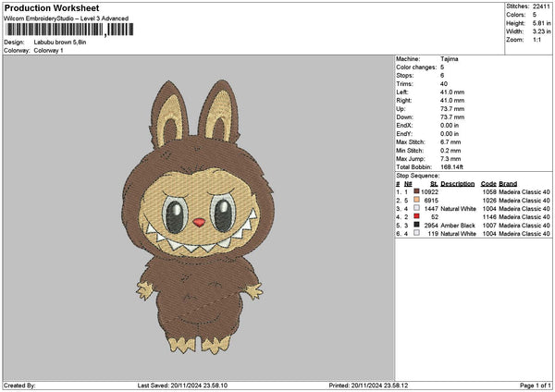This screenshot has width=555, height=392.
Task: Click the Zoom value '1:1'
Action: [x=536, y=40]
